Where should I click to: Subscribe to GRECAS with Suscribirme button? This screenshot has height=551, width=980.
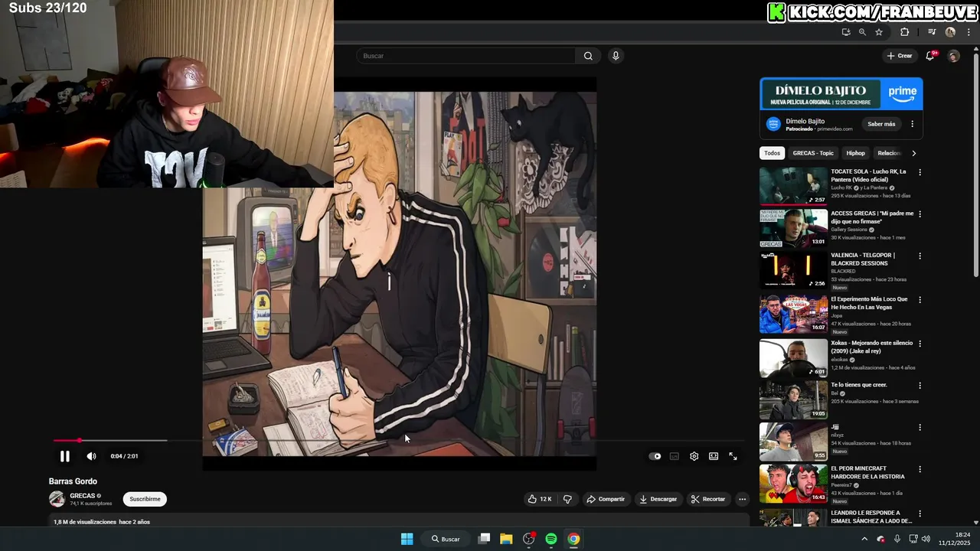[x=145, y=499]
